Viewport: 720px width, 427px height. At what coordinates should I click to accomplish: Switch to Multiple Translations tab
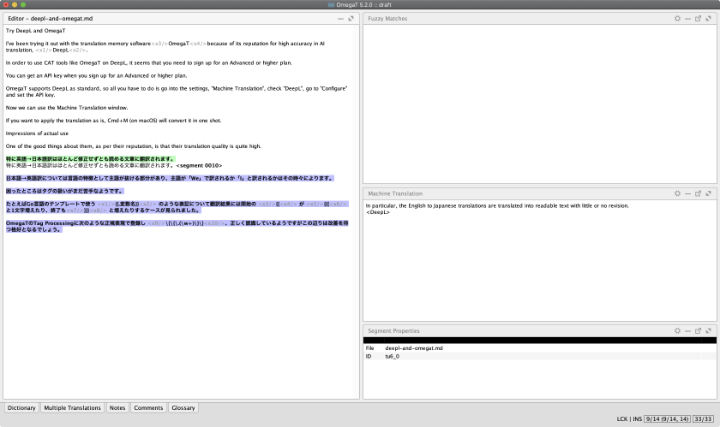[x=72, y=408]
